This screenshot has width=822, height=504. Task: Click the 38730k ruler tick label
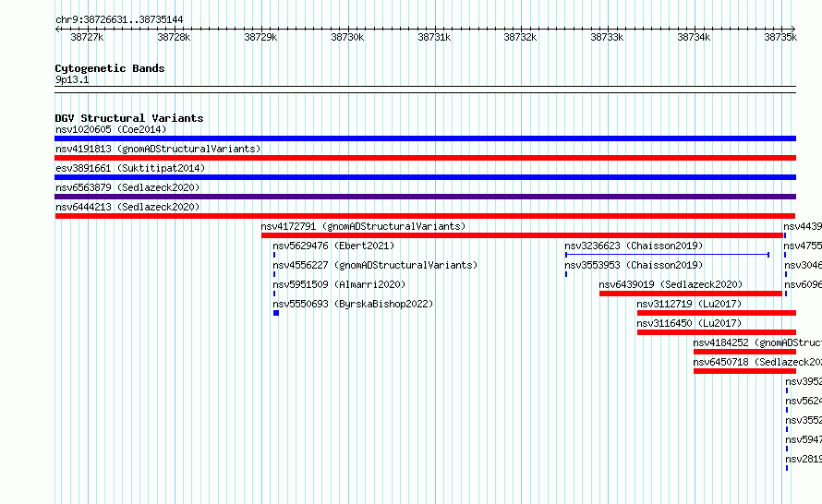pos(347,37)
